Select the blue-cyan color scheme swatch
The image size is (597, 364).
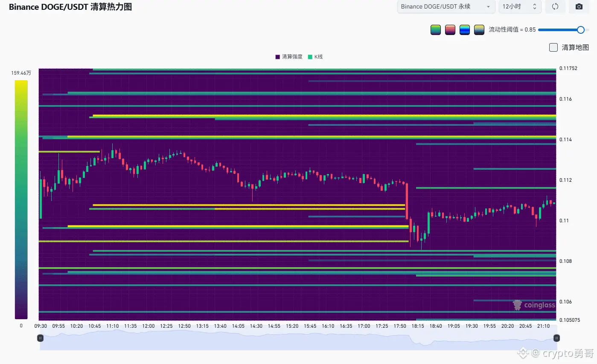click(x=465, y=30)
